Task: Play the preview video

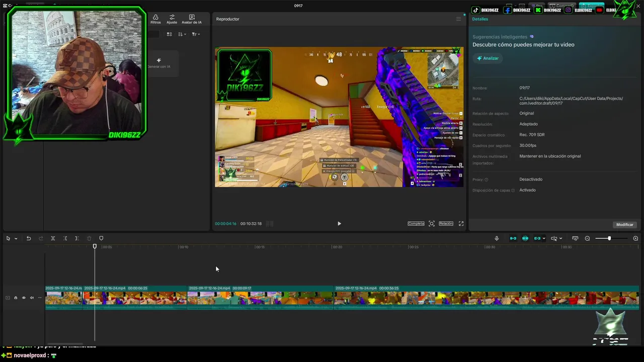Action: coord(339,224)
